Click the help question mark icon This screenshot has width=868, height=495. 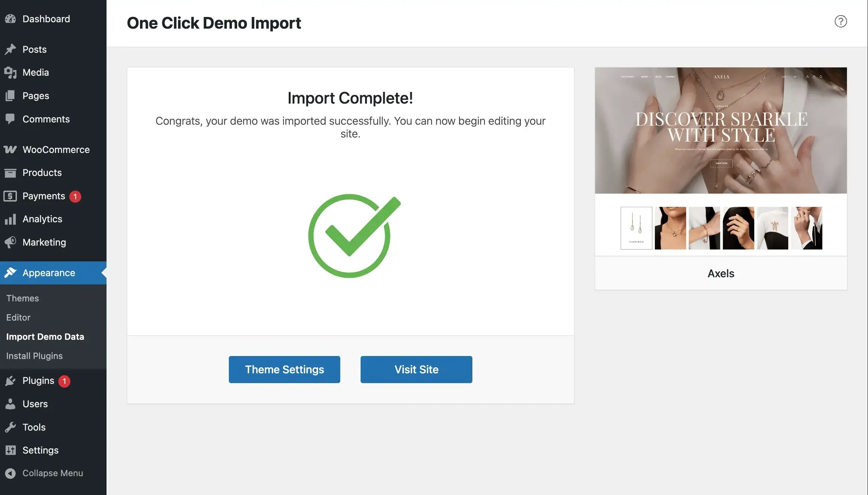click(841, 21)
